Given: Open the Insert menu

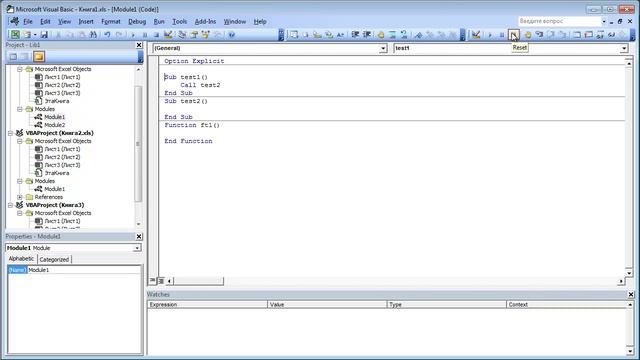Looking at the screenshot, I should coord(86,22).
